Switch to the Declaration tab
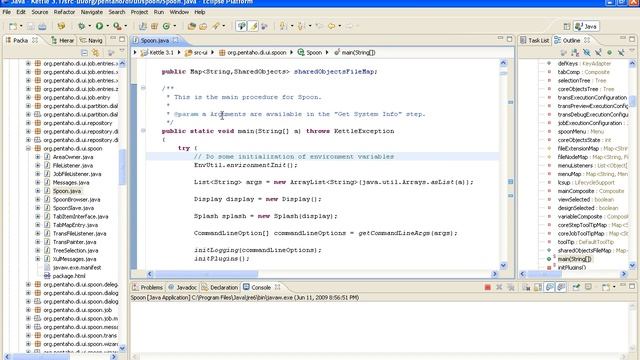 (220, 287)
